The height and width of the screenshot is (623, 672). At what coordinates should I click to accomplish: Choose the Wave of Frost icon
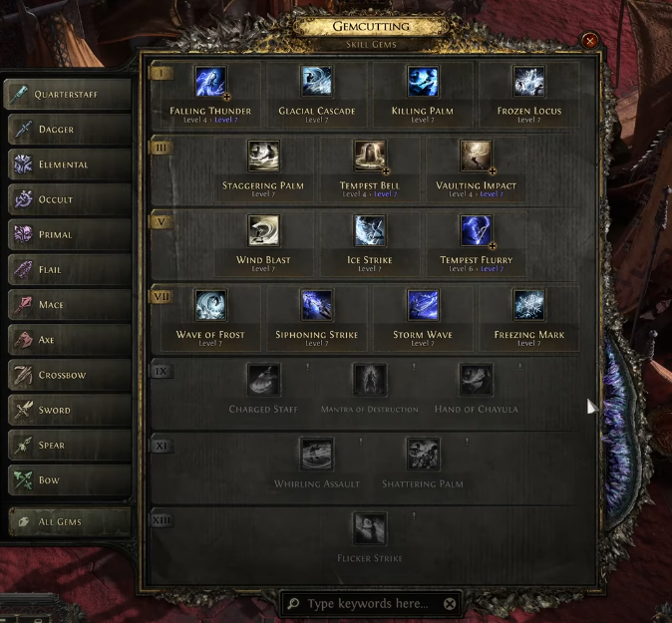(210, 305)
